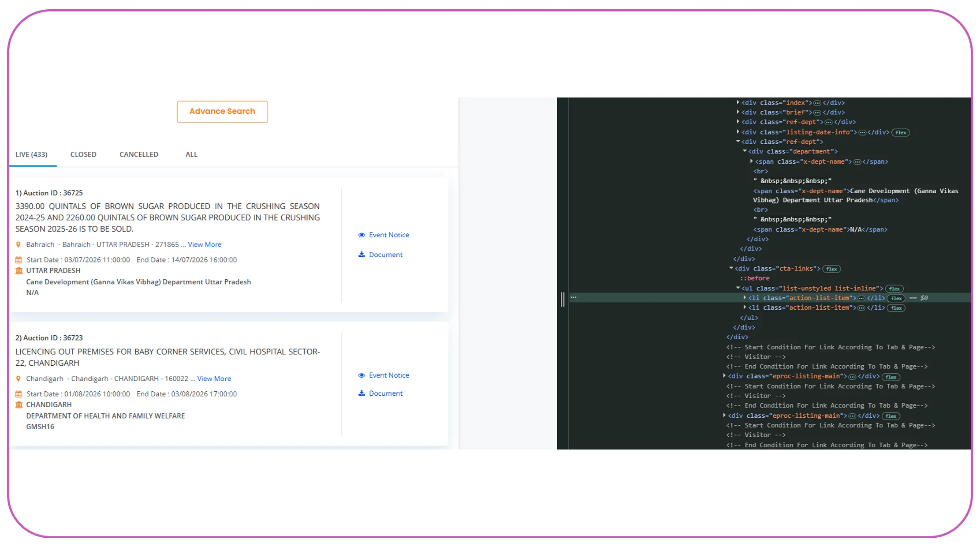Click the location pin icon beside Bahraich
This screenshot has height=547, width=980.
coord(18,244)
